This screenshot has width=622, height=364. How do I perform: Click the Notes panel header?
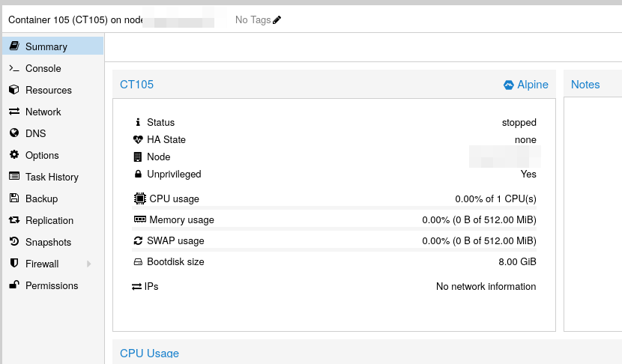tap(585, 85)
